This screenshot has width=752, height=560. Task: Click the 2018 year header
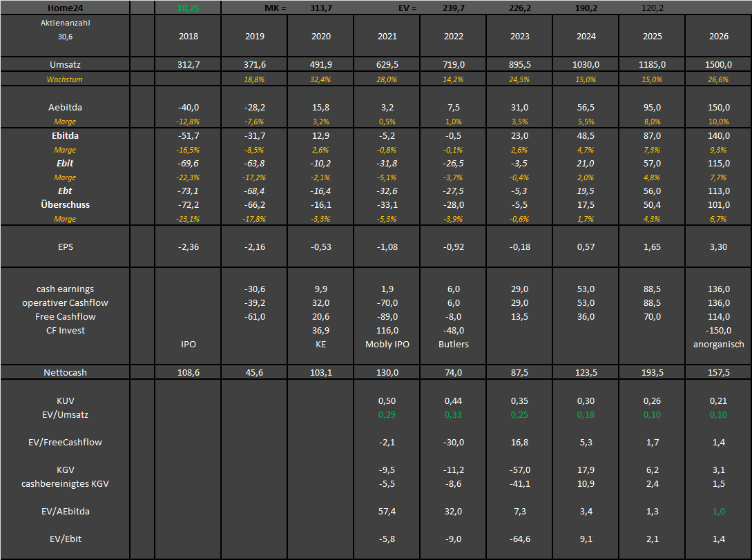tap(188, 37)
